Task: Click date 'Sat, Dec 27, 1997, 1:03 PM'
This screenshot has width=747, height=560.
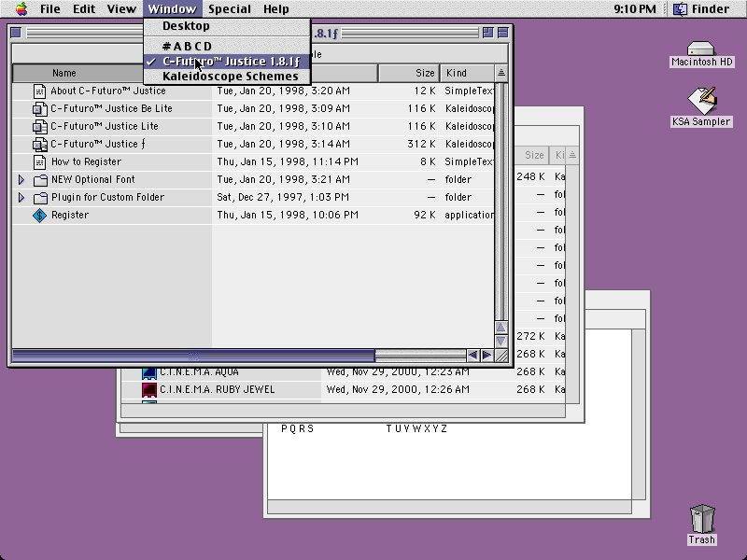Action: (283, 197)
